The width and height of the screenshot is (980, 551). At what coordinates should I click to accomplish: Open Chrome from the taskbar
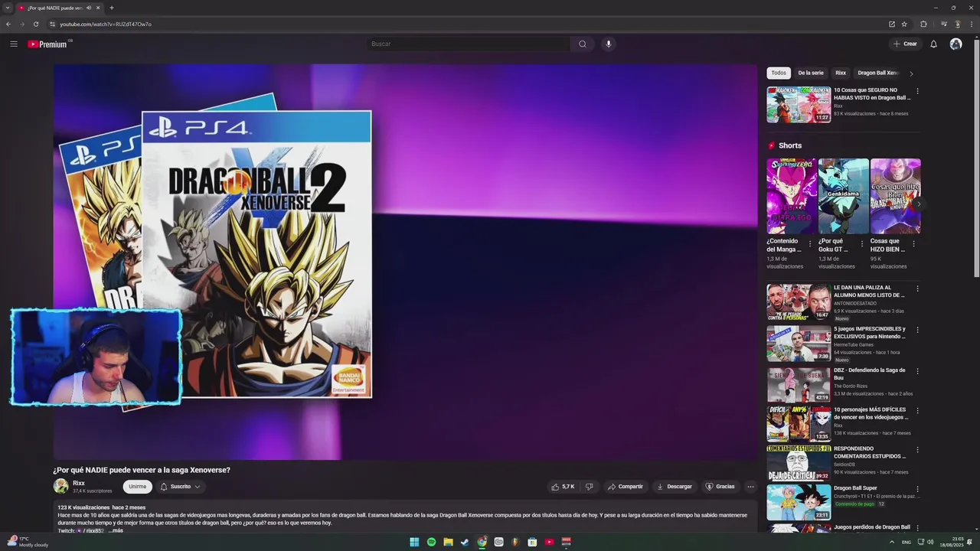[x=482, y=542]
